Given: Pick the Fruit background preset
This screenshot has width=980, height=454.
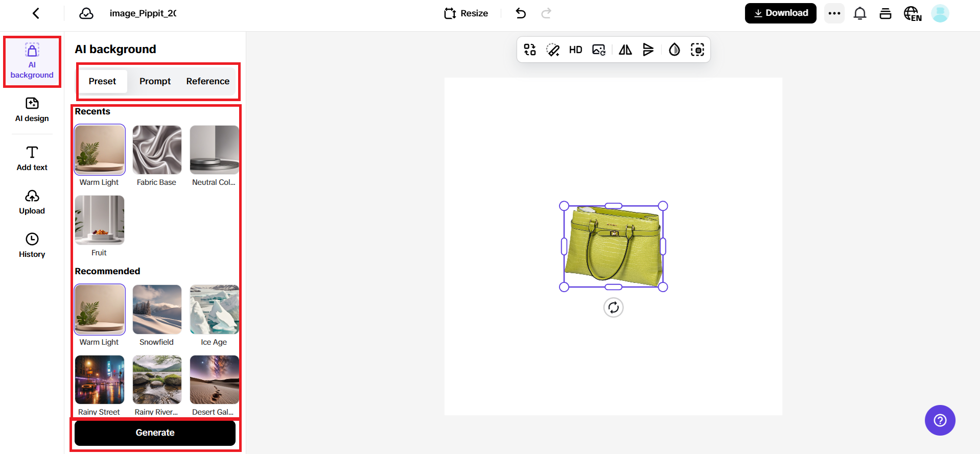Looking at the screenshot, I should coord(100,220).
